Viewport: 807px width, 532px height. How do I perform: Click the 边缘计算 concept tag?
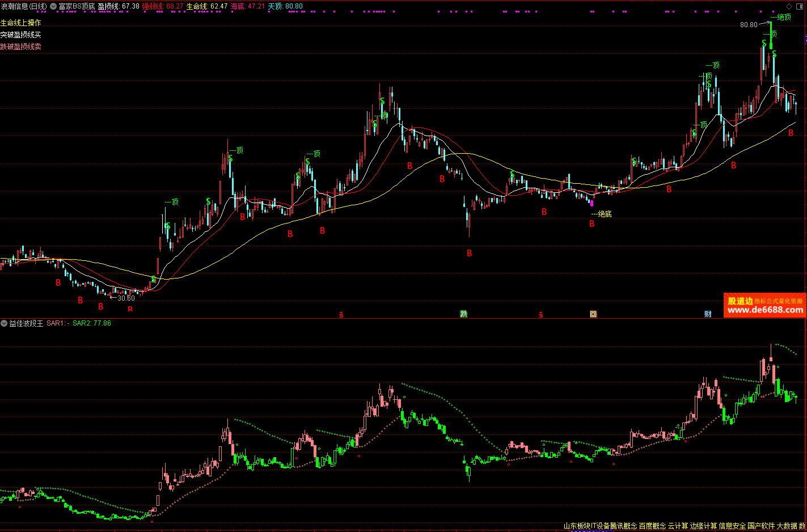pyautogui.click(x=704, y=526)
